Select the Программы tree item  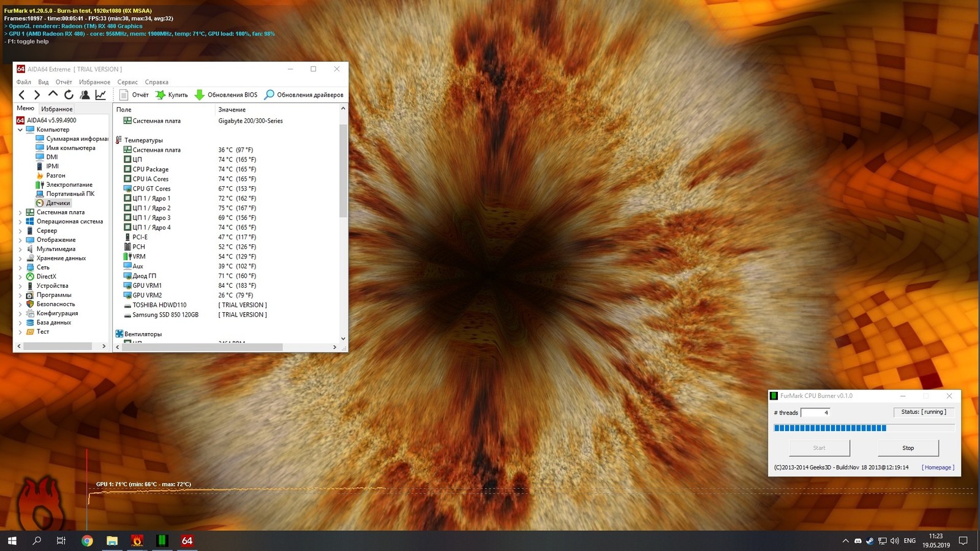tap(48, 295)
